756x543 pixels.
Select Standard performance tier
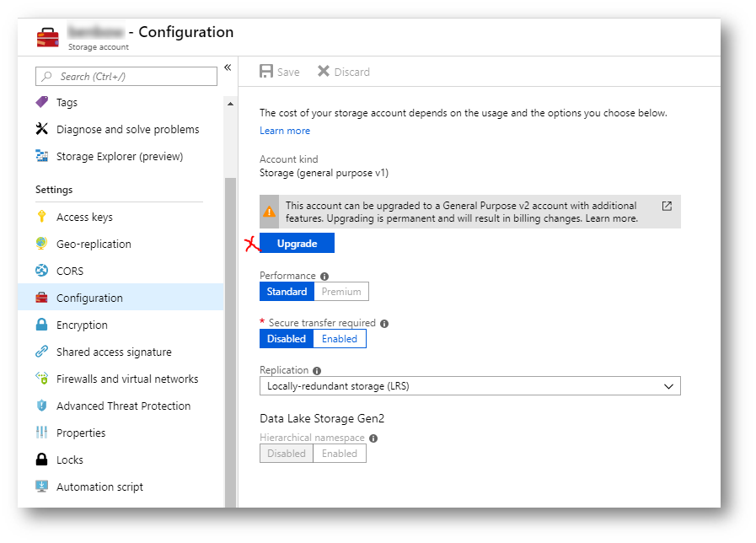(x=287, y=291)
